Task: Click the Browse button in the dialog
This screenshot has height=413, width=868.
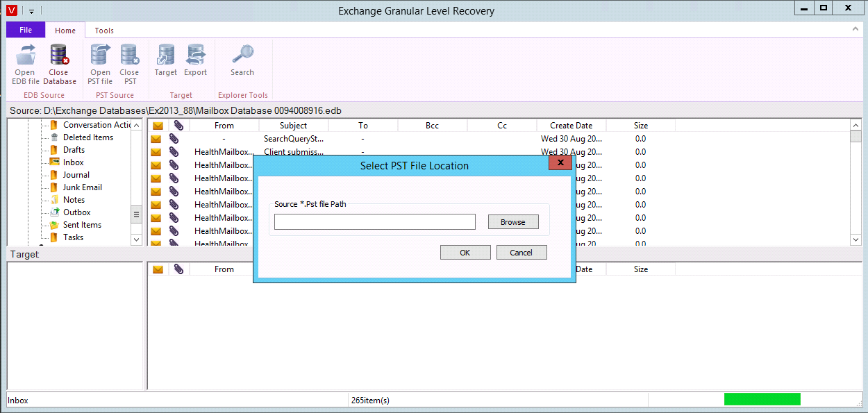Action: coord(512,222)
